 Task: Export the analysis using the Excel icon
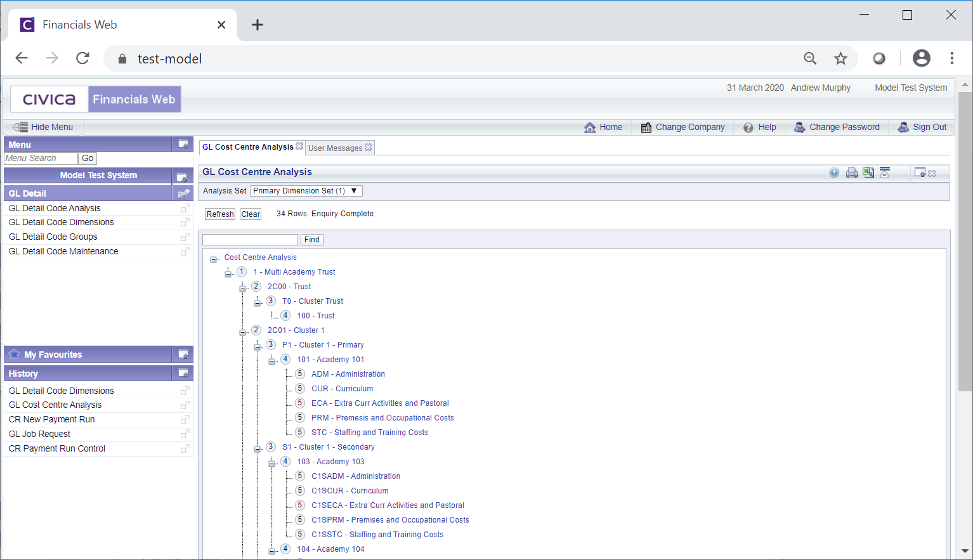coord(868,173)
